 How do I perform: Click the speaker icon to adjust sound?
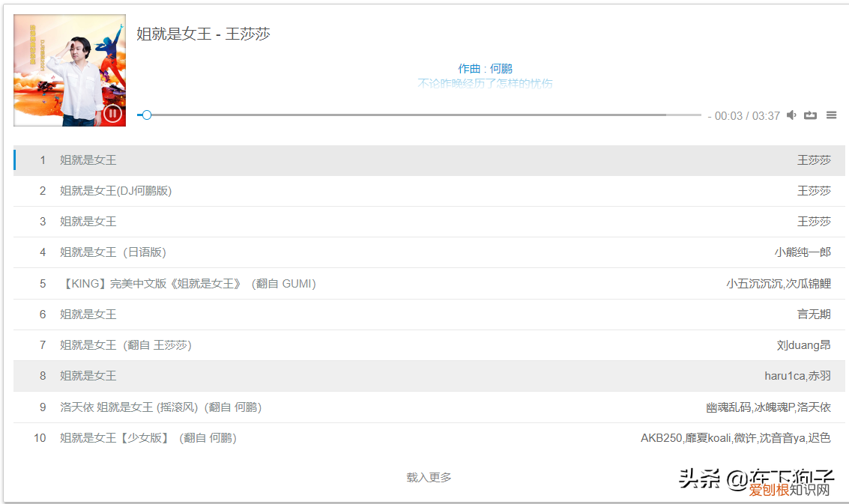tap(791, 115)
